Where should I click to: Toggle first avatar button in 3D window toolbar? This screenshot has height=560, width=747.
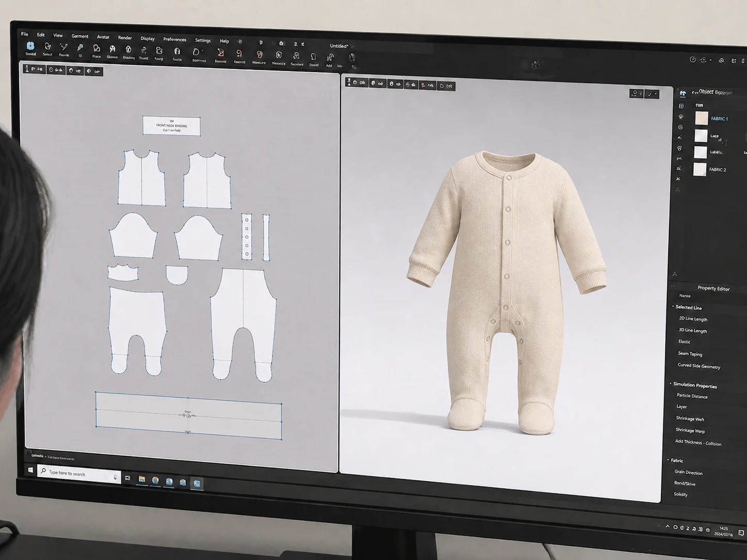356,83
